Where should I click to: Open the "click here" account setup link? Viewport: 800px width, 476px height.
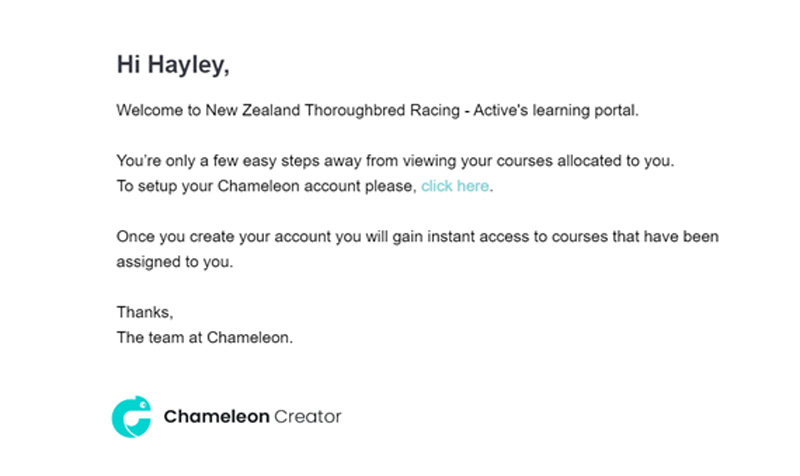click(x=455, y=186)
